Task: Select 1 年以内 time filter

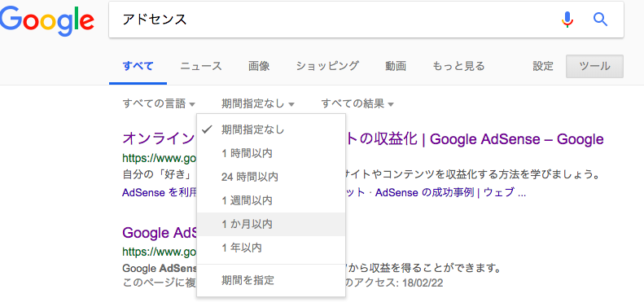Action: [271, 248]
